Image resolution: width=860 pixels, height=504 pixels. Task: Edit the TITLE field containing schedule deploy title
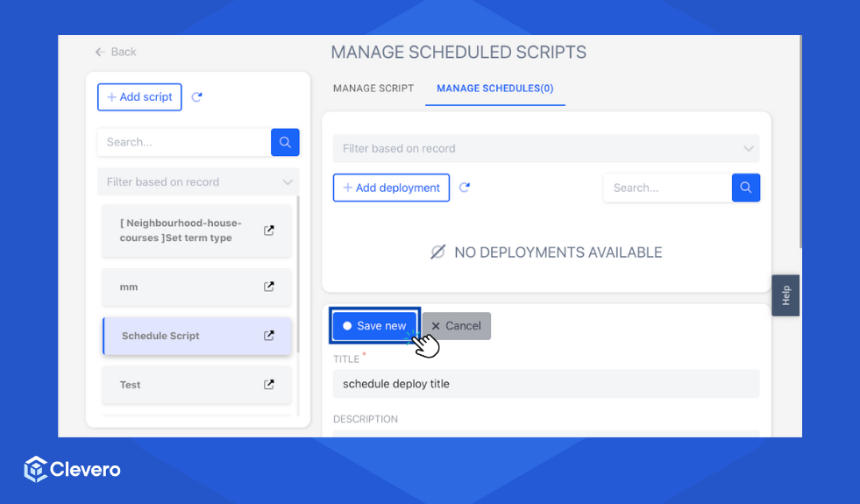[x=546, y=384]
